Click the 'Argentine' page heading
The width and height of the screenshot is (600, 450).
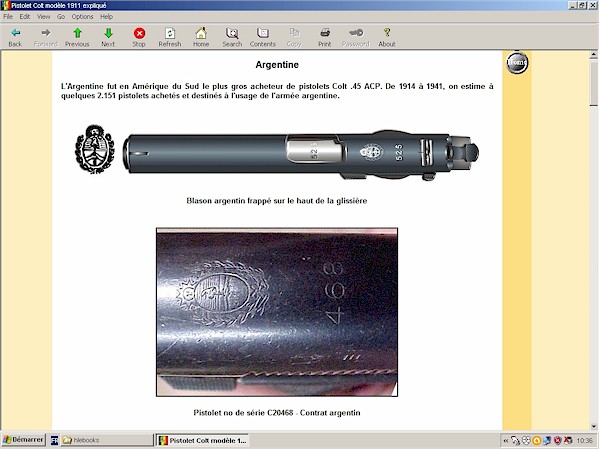pyautogui.click(x=277, y=65)
